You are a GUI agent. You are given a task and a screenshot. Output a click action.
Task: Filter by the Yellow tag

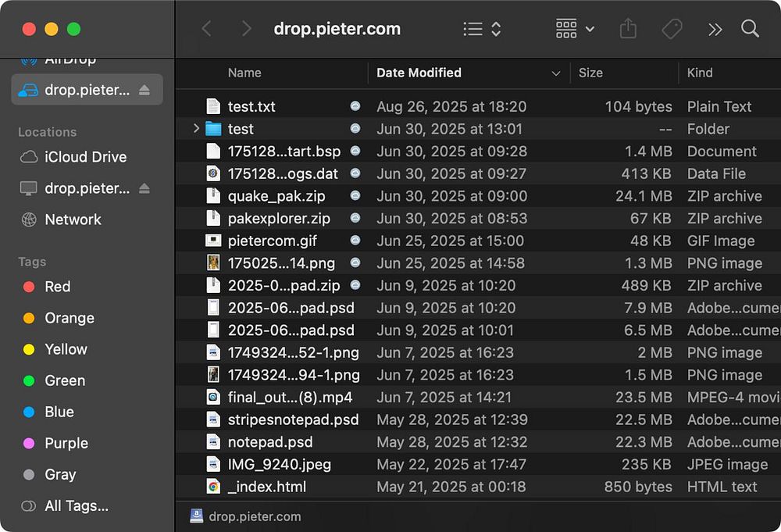tap(55, 350)
